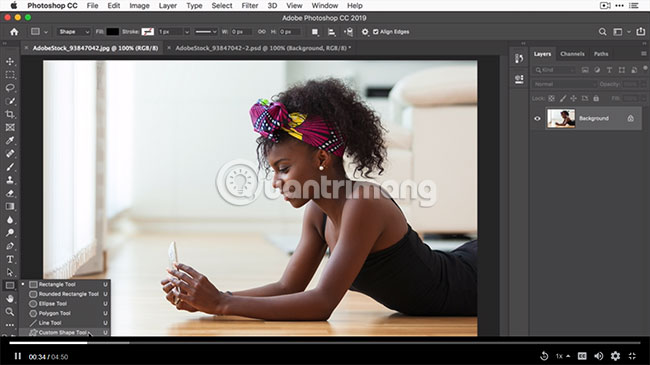Screen dimensions: 650x365
Task: Click the Home icon in options bar
Action: tap(14, 32)
